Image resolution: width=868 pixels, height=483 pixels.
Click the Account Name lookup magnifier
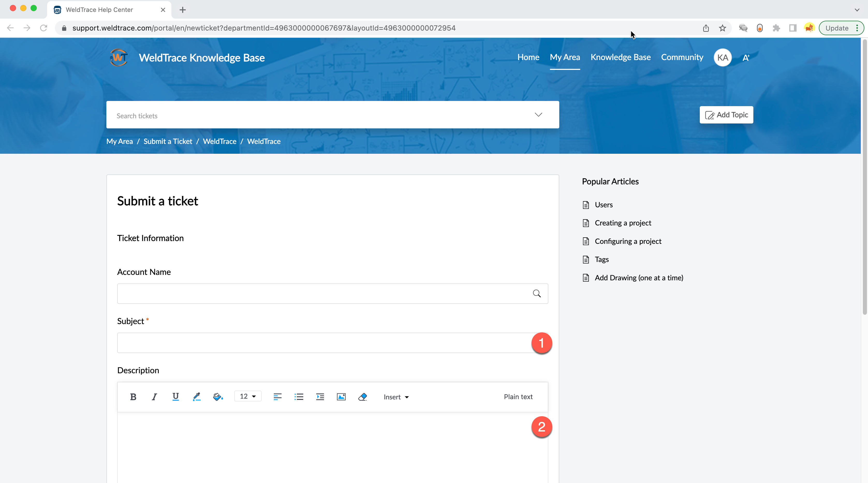click(x=537, y=294)
